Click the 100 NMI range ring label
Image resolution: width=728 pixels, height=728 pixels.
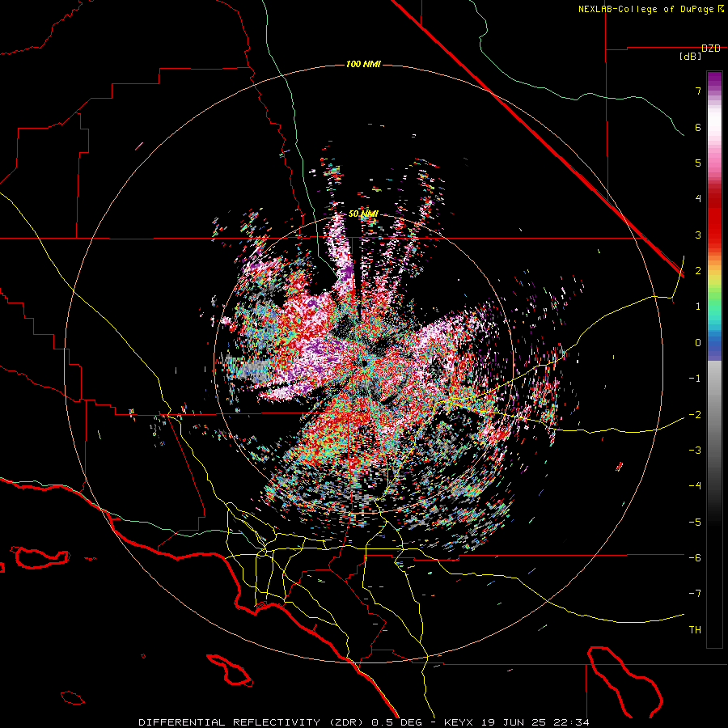363,64
